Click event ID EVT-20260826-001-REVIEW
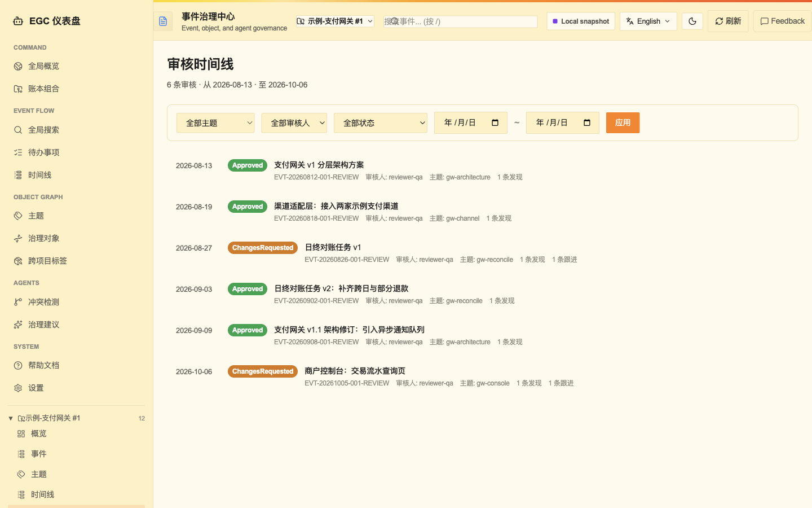This screenshot has height=508, width=812. pos(347,260)
